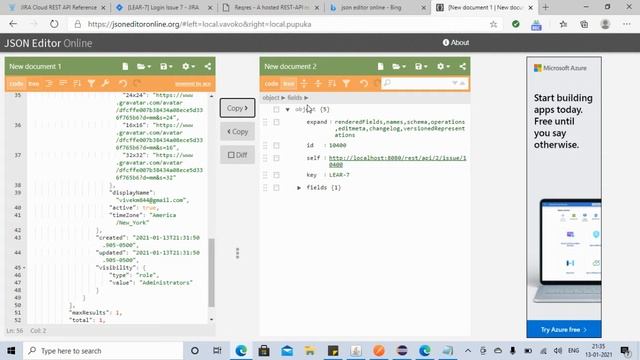
Task: Open filter/transform in left panel toolbar
Action: (91, 84)
